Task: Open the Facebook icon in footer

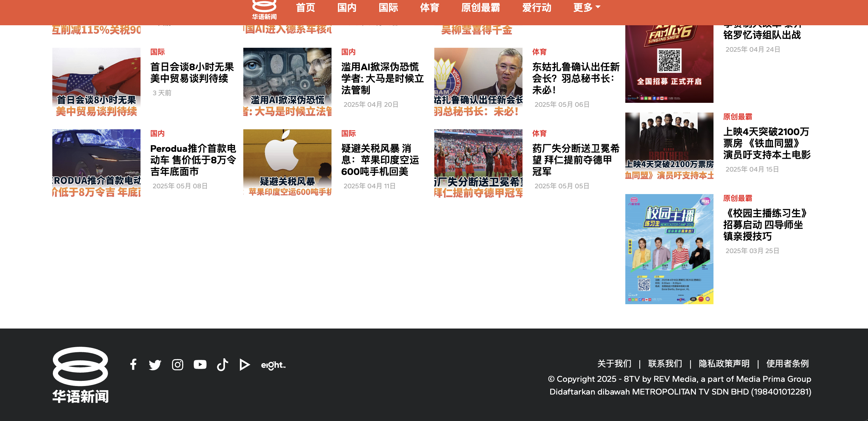Action: (x=133, y=364)
